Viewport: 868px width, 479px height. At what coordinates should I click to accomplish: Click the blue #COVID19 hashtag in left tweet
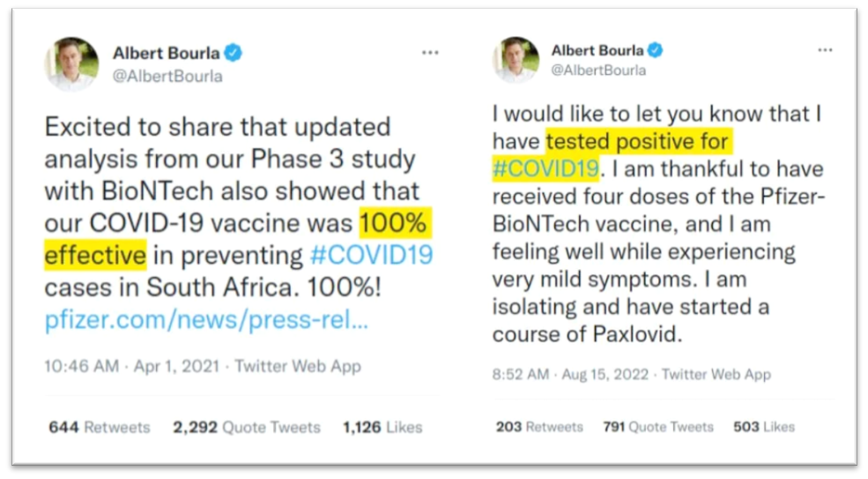click(x=371, y=257)
